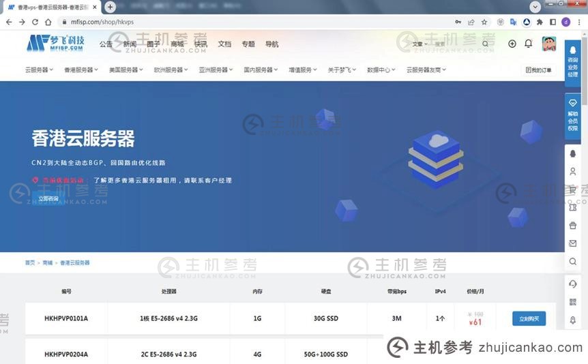Expand the 云服务器友商 dropdown menu
The image size is (588, 364).
coord(426,70)
